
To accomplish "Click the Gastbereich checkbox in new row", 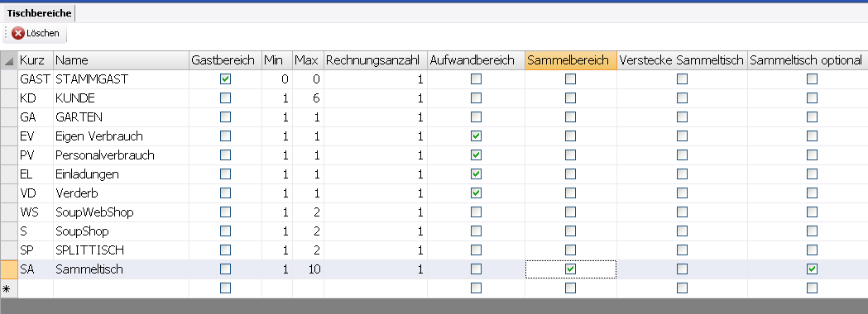I will pyautogui.click(x=225, y=288).
